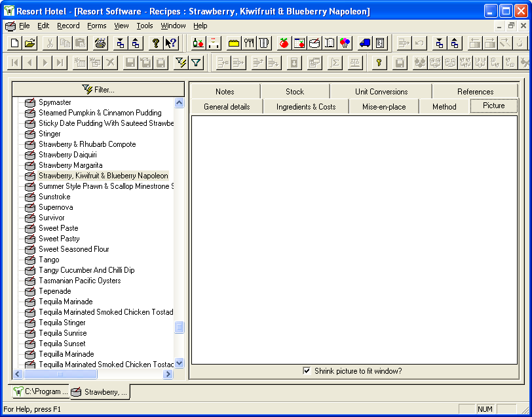Click the horizontal scroll left arrow
This screenshot has height=417, width=532.
tap(18, 374)
